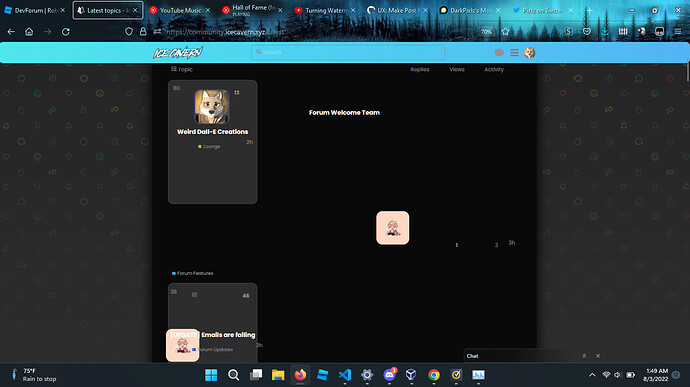Open the tracking protection shield icon
Image resolution: width=690 pixels, height=387 pixels.
coord(128,32)
